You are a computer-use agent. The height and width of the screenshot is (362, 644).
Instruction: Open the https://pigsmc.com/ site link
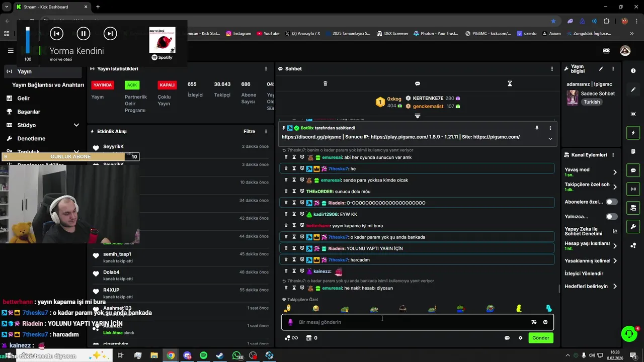click(x=497, y=137)
